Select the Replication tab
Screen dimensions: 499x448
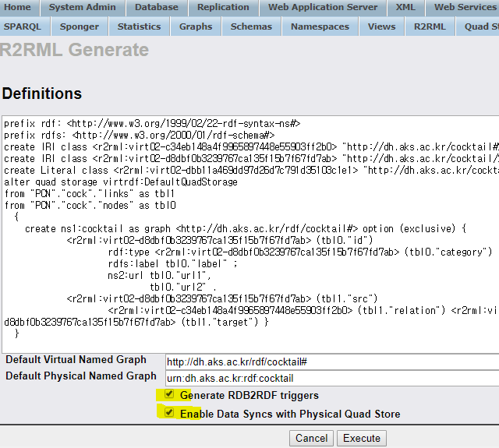click(x=223, y=8)
